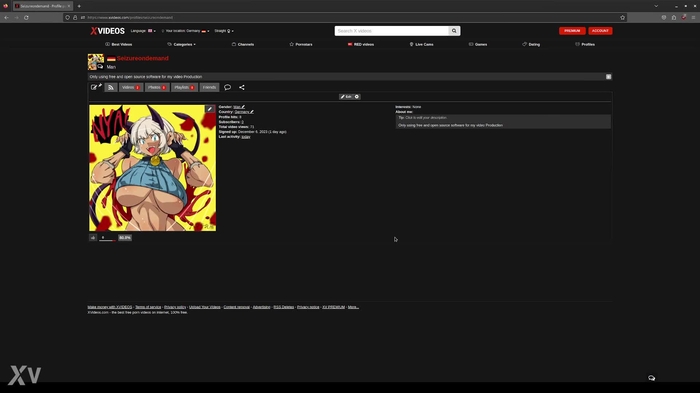
Task: Open the share icon on profile toolbar
Action: 242,88
